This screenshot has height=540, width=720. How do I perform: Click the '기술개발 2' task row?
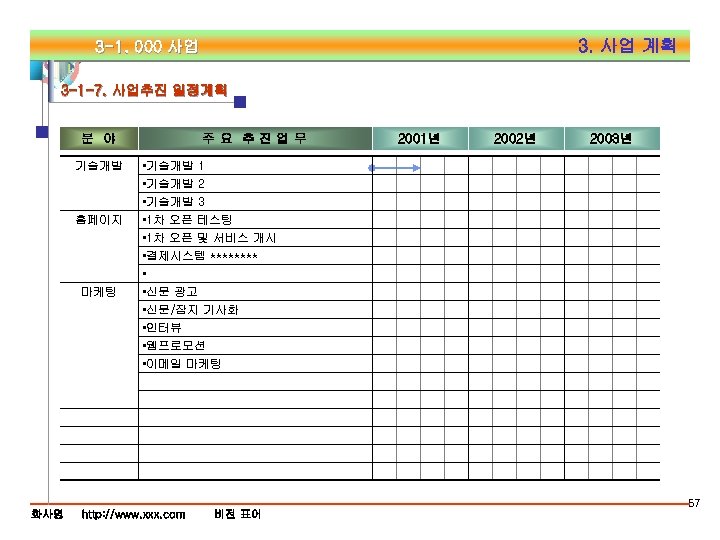click(x=255, y=184)
